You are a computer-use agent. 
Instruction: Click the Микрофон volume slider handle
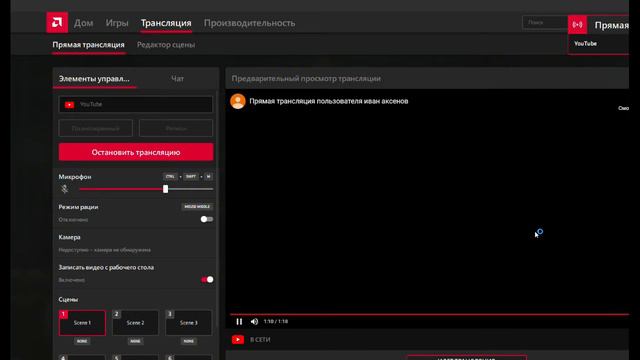coord(165,189)
